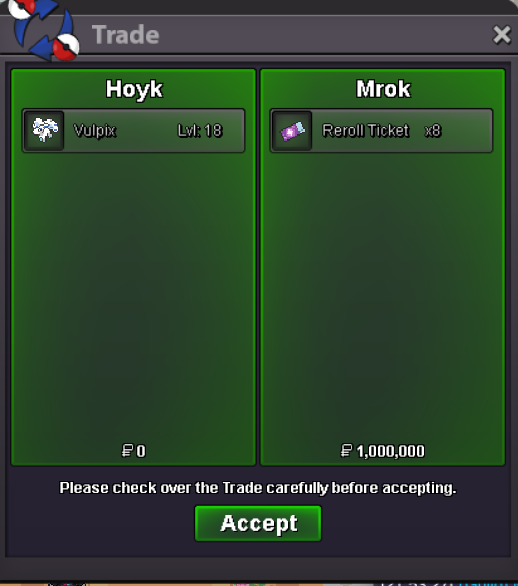Click the currency symbol beside Hoyk's 0
This screenshot has width=518, height=586.
127,451
